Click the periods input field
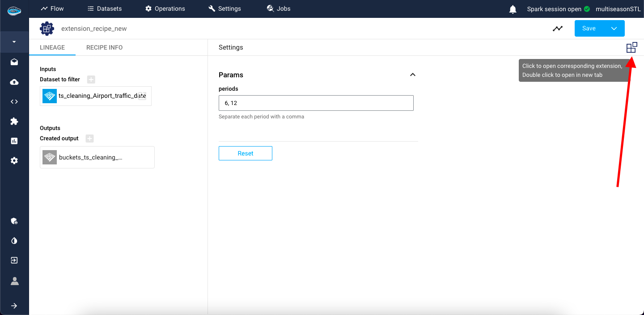644x315 pixels. click(x=316, y=103)
